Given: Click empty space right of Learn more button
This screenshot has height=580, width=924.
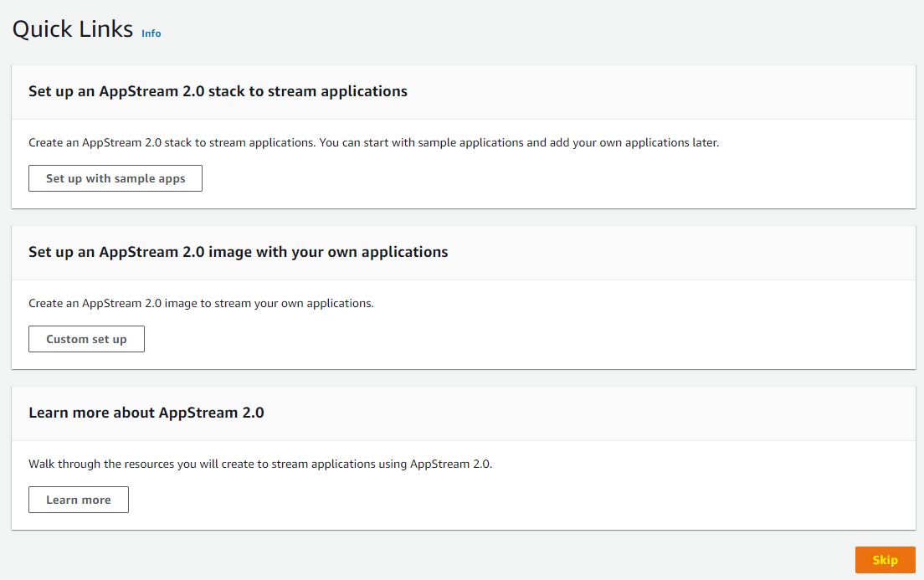Looking at the screenshot, I should point(519,500).
